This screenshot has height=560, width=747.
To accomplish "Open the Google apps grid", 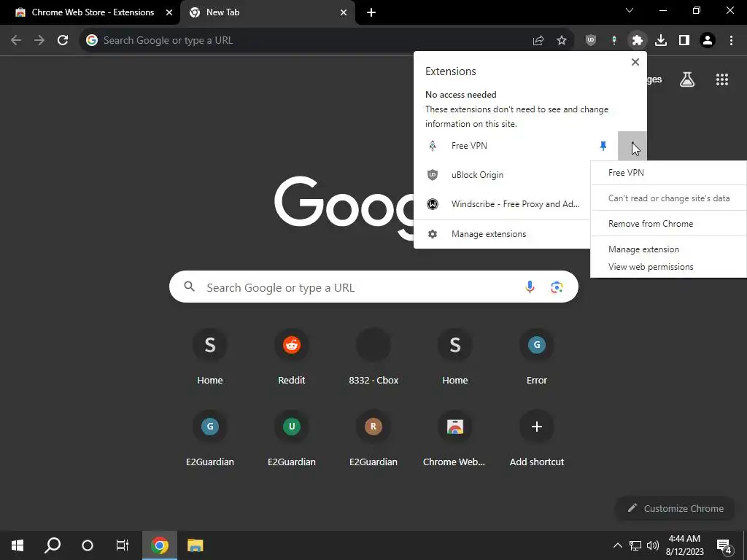I will [x=722, y=79].
